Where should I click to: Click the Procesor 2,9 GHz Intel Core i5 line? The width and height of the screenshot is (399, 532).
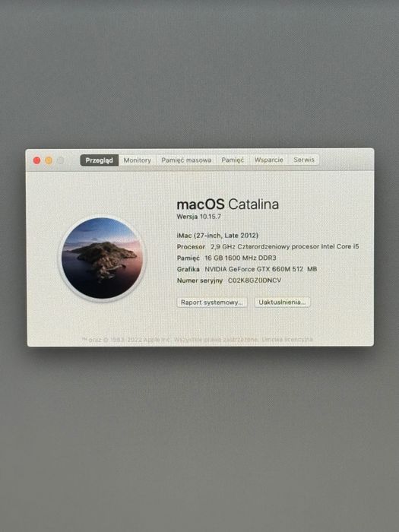[268, 247]
